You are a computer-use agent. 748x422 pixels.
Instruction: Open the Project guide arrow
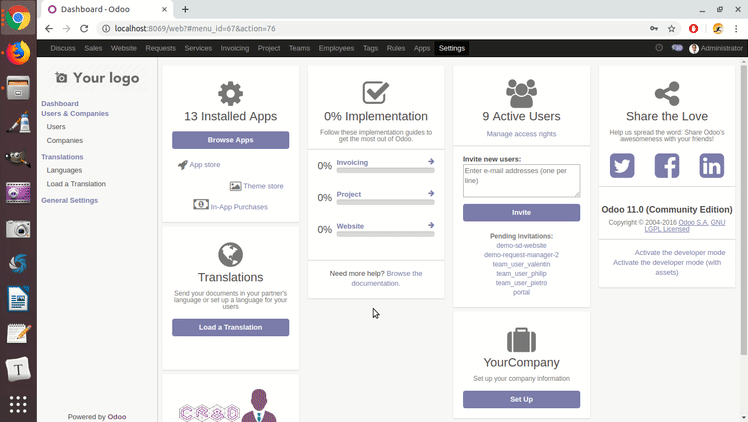(x=431, y=194)
